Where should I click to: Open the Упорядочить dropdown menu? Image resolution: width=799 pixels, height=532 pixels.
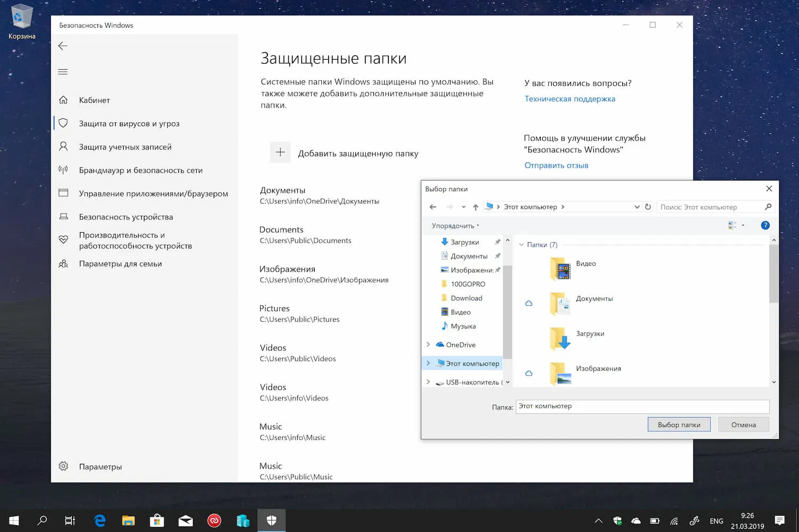tap(454, 225)
